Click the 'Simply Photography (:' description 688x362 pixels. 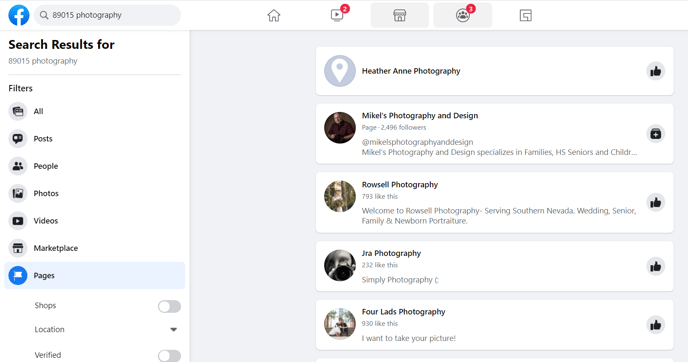[x=400, y=280]
